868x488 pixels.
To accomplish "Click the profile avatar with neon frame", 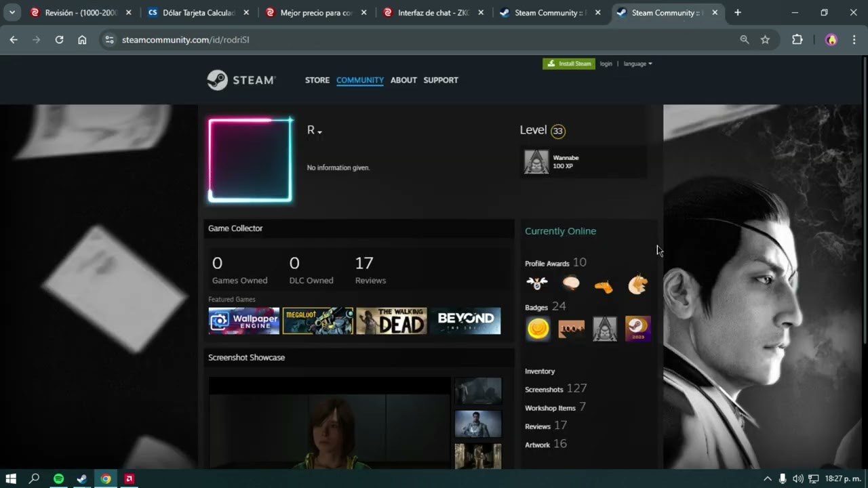I will point(250,161).
